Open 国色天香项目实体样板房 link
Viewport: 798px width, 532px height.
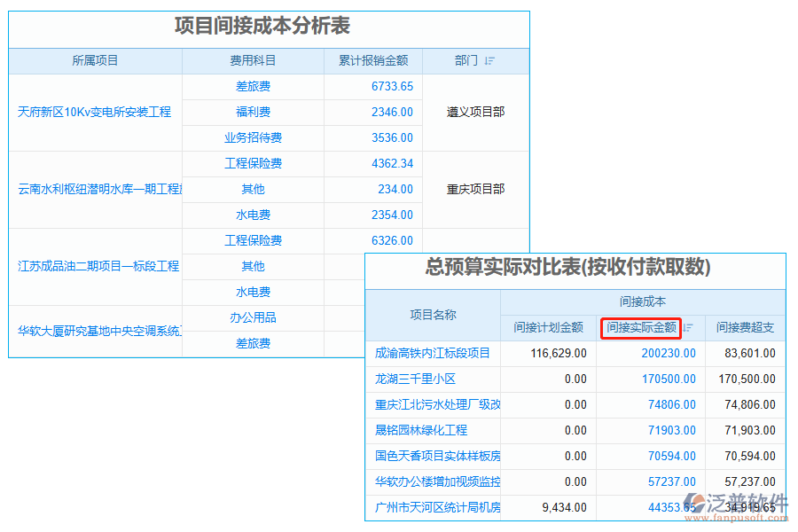[x=436, y=456]
